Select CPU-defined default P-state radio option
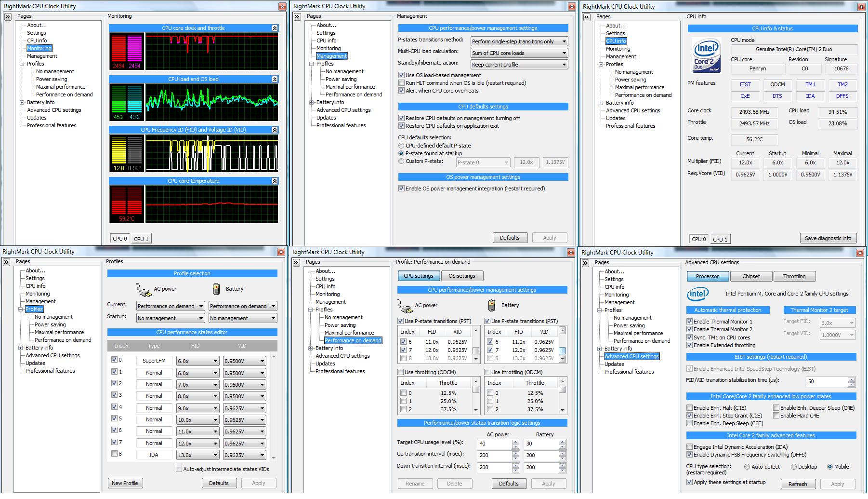Viewport: 868px width, 499px height. point(401,146)
